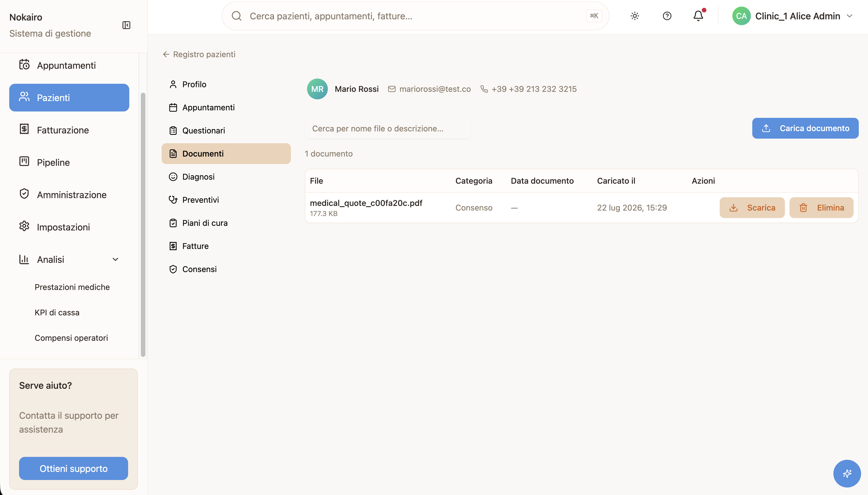Image resolution: width=868 pixels, height=495 pixels.
Task: Click the search magnifier icon
Action: coord(236,16)
